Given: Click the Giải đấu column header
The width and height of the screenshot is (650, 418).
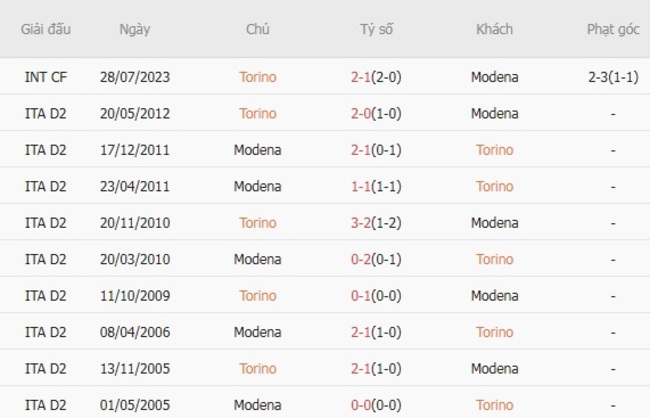Looking at the screenshot, I should pos(46,29).
